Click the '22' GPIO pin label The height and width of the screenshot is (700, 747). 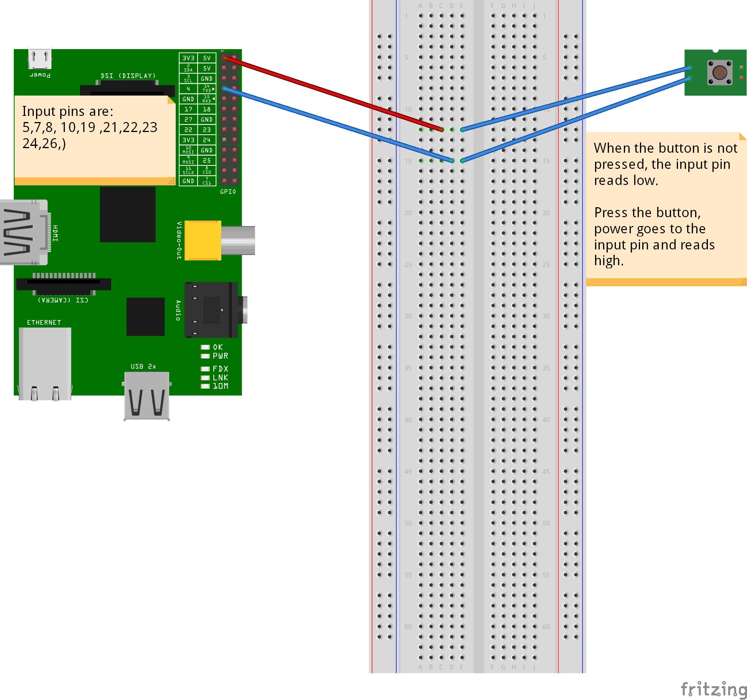coord(188,130)
